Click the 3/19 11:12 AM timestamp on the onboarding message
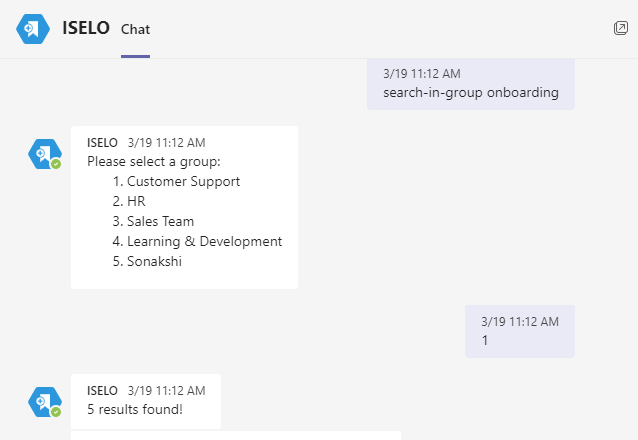 pos(422,74)
